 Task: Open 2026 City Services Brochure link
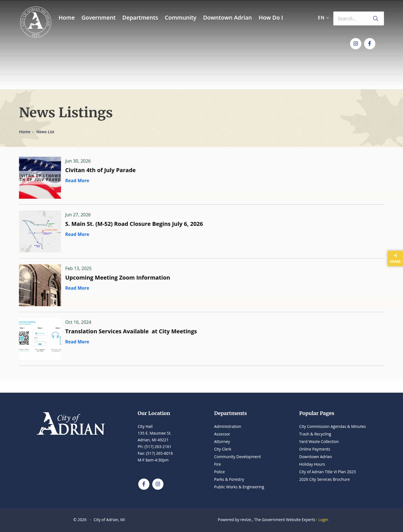click(x=324, y=479)
